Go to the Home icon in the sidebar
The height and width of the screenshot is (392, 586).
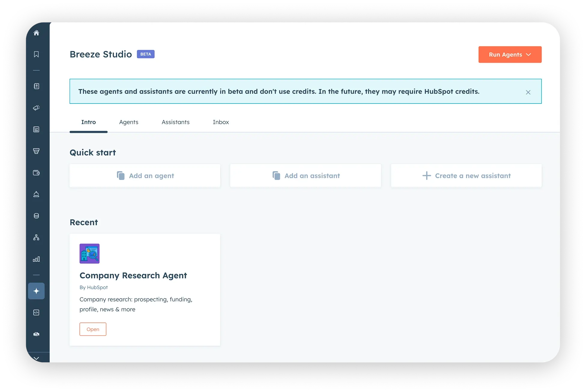[36, 33]
